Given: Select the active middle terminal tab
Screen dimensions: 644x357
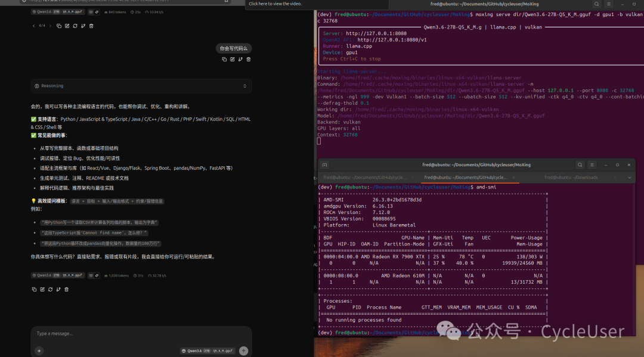Looking at the screenshot, I should coord(466,178).
